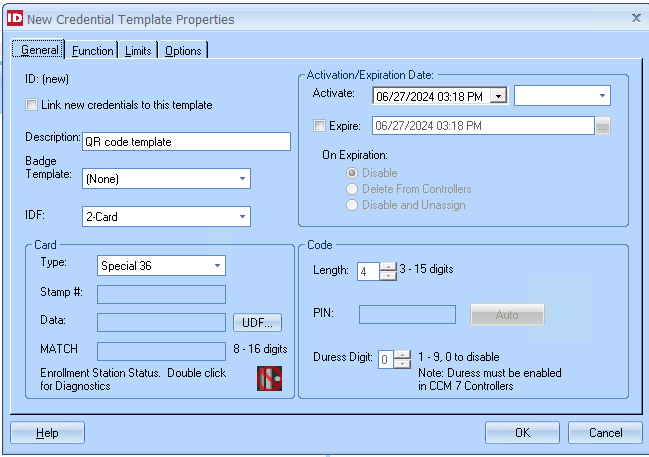Decrease Code Length with down arrow
Image resolution: width=649 pixels, height=457 pixels.
click(x=388, y=276)
